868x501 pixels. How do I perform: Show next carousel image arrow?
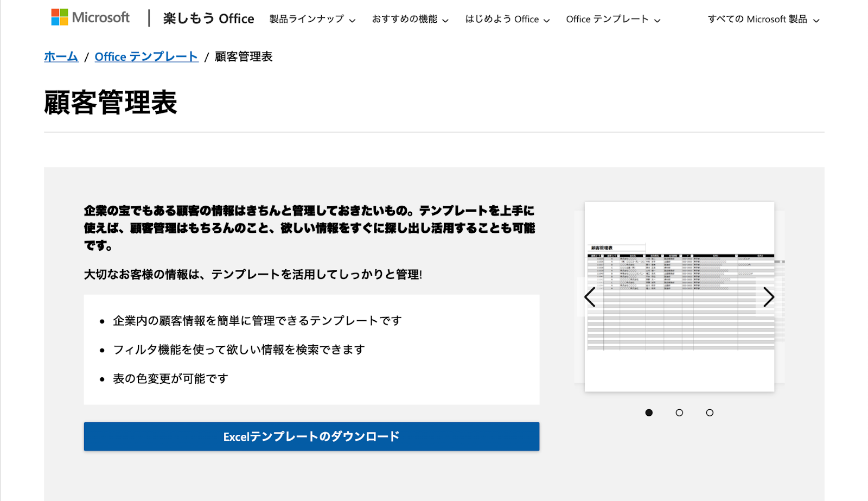click(769, 297)
